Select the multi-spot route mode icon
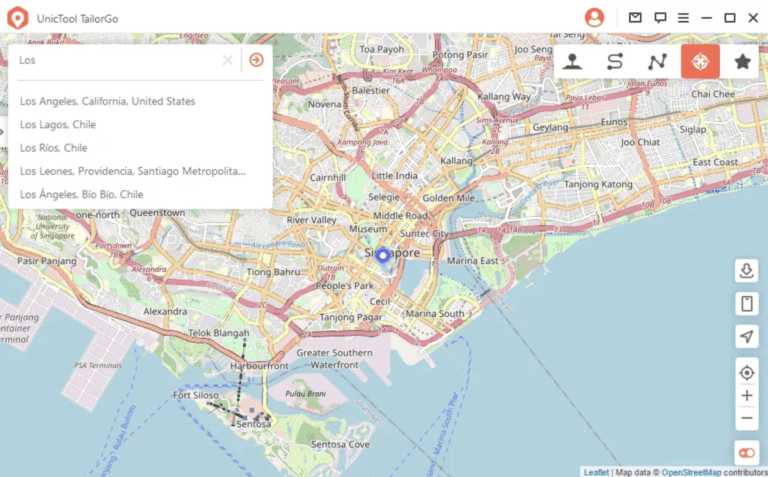 coord(657,62)
